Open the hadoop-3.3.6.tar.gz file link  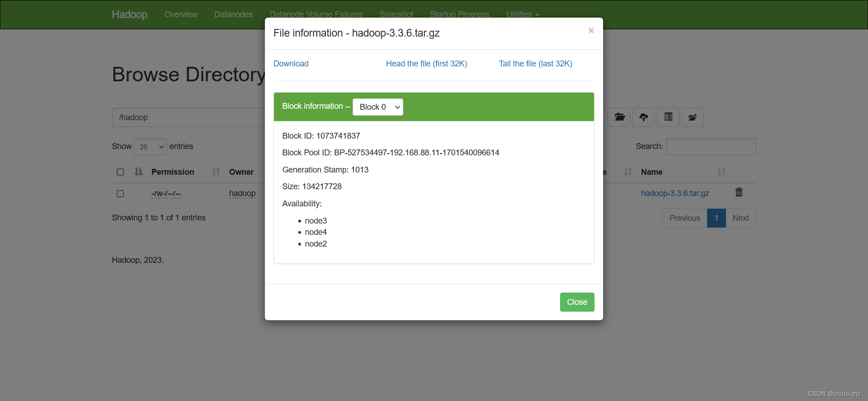pyautogui.click(x=675, y=193)
